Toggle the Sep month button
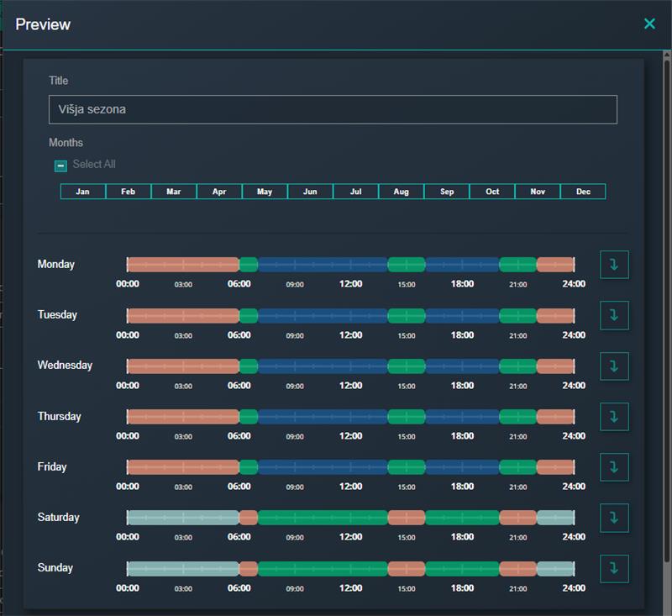Viewport: 672px width, 616px height. (447, 192)
